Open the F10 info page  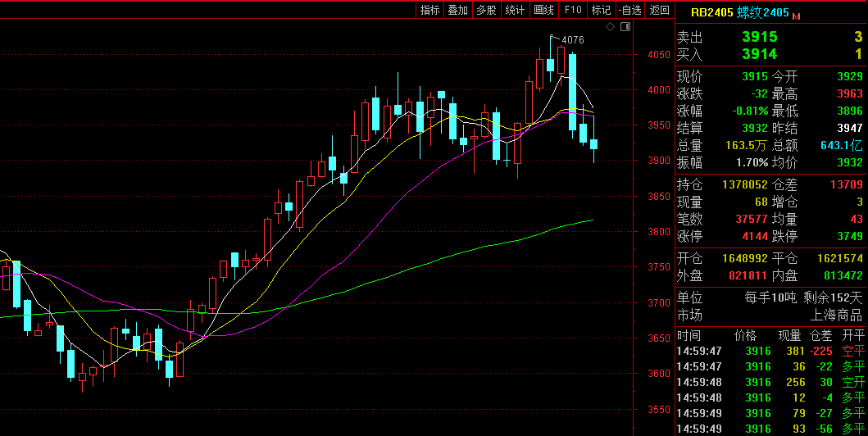tap(573, 10)
